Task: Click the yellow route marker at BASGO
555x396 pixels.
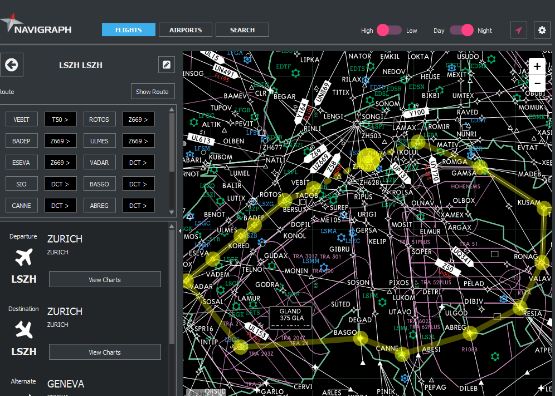Action: coord(360,338)
